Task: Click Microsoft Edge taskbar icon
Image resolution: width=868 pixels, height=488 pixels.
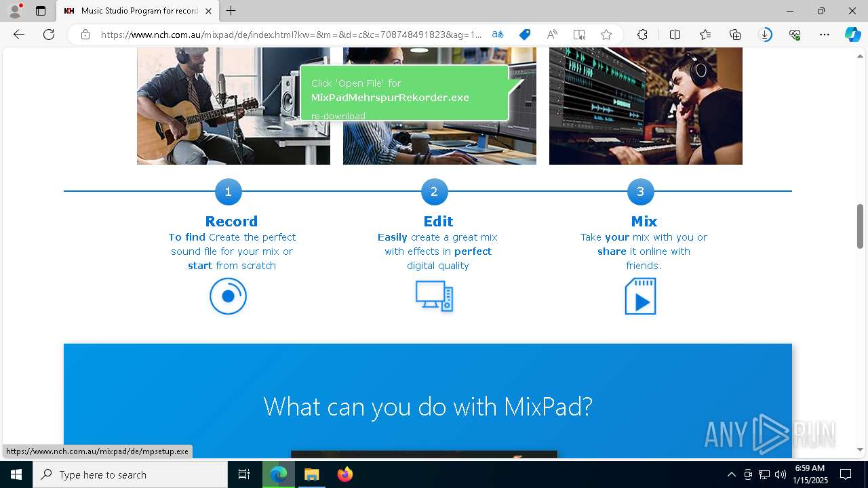Action: pyautogui.click(x=279, y=474)
